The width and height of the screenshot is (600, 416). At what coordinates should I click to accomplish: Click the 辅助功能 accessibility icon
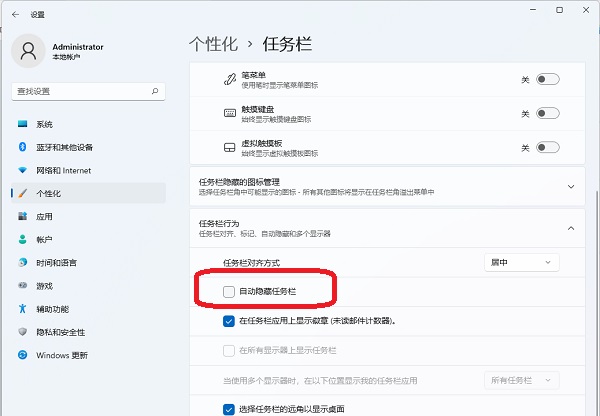tap(23, 308)
